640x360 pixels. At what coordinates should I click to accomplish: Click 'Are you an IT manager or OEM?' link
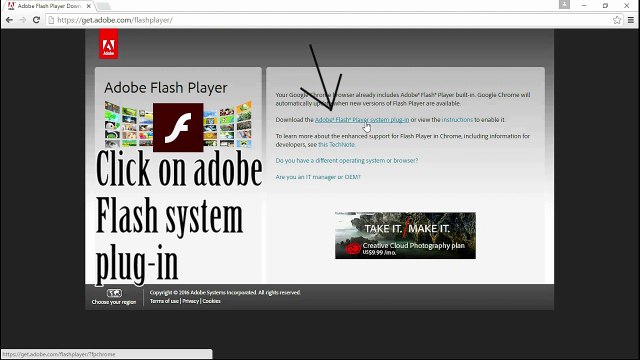coord(318,177)
